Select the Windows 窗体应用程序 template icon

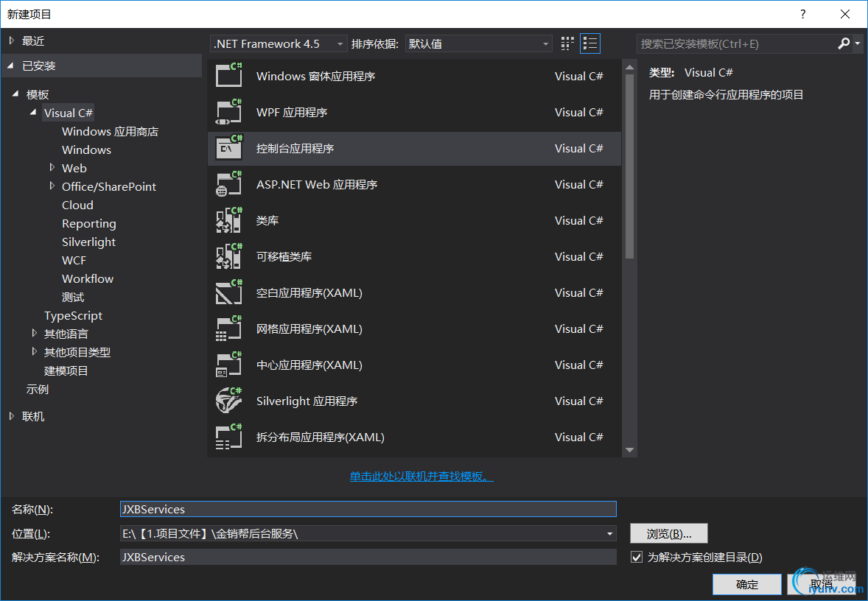(x=228, y=74)
